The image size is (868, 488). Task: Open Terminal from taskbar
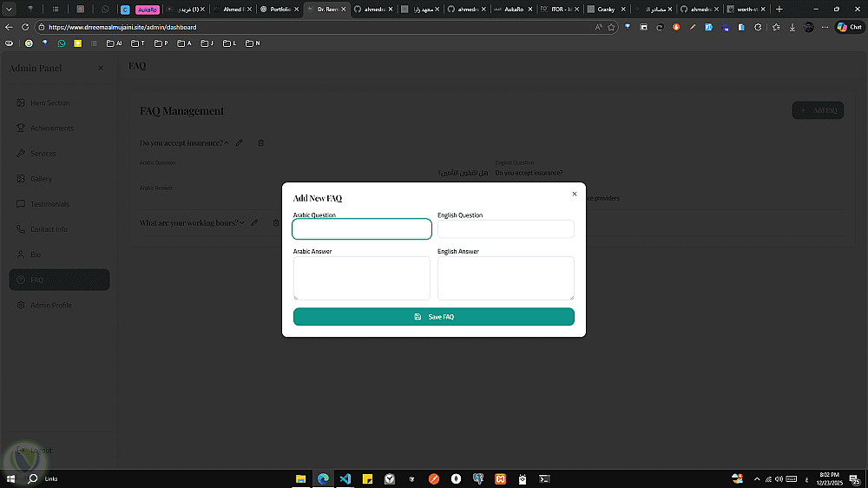click(x=545, y=478)
